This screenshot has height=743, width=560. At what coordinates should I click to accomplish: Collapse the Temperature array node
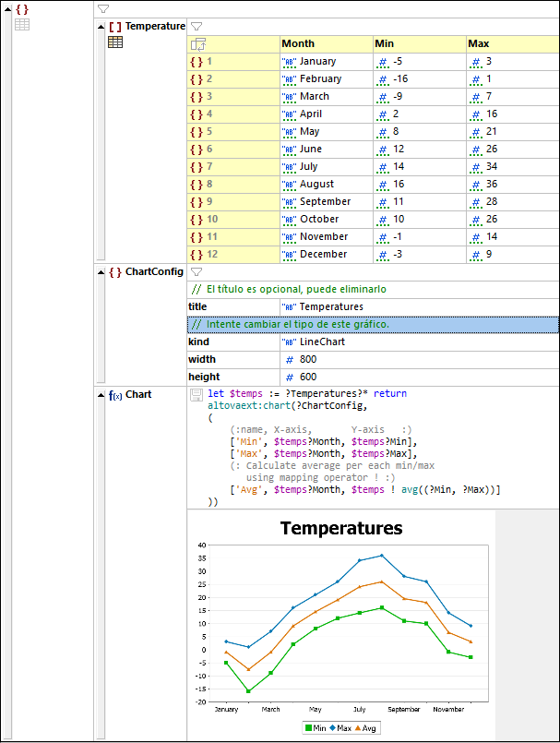[x=101, y=27]
